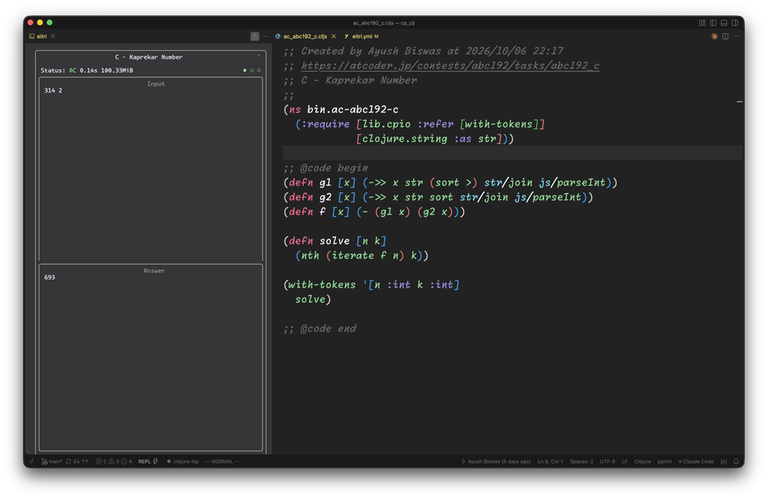Switch to the ac_abc192_c.cljs tab
This screenshot has width=768, height=499.
coord(305,36)
